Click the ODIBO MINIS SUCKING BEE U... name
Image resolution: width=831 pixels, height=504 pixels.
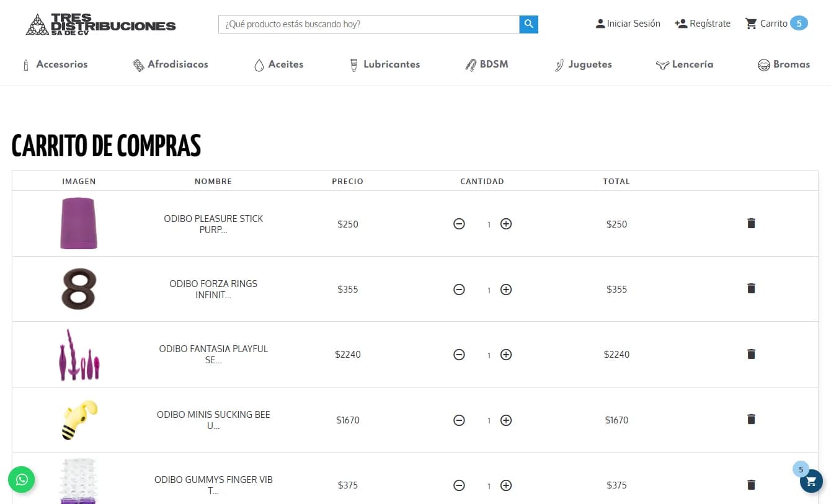[213, 420]
